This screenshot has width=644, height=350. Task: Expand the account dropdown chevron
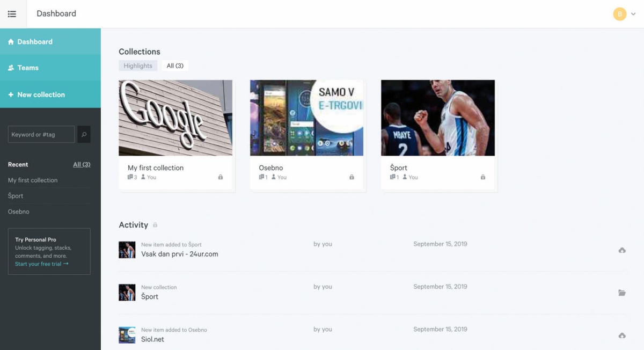tap(633, 14)
